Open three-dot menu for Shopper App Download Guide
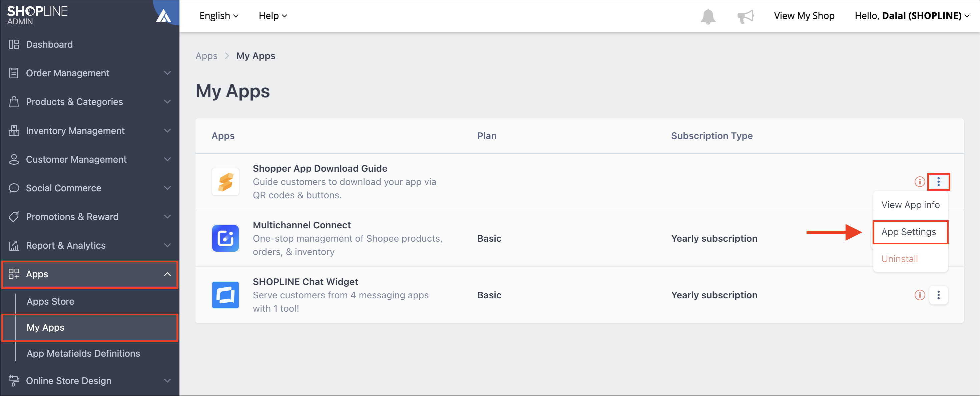Viewport: 980px width, 396px height. click(x=938, y=182)
